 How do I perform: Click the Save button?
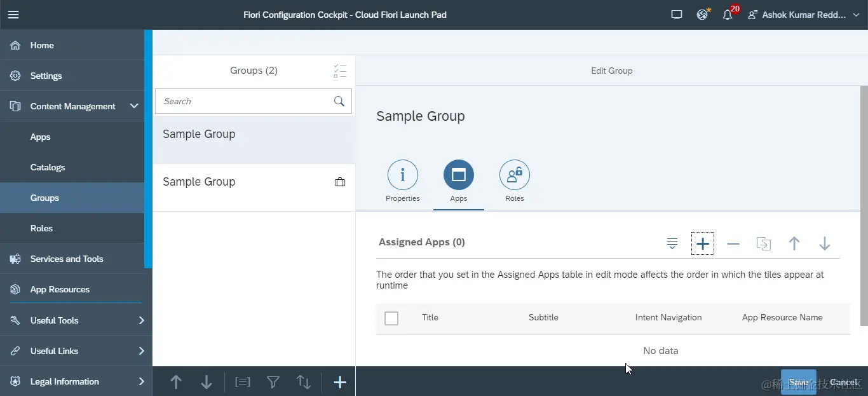click(799, 382)
